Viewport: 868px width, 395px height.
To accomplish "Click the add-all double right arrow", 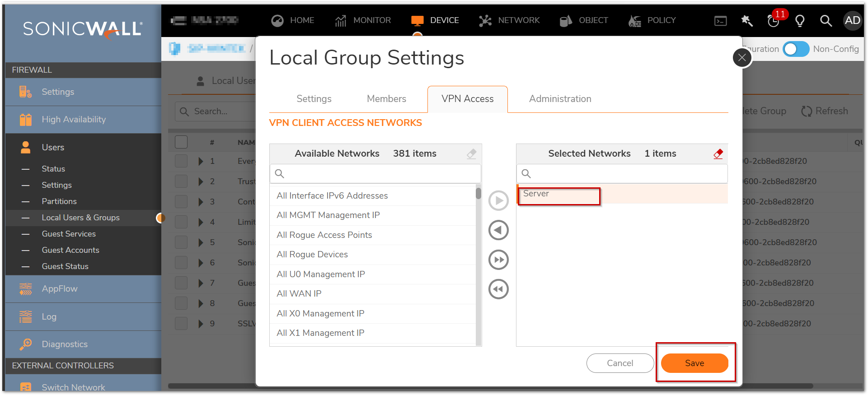I will click(x=498, y=260).
